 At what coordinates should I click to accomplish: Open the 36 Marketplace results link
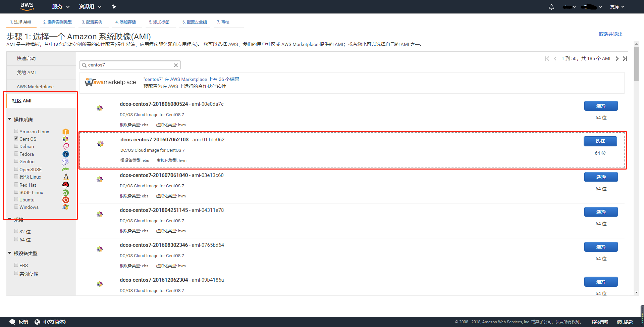[x=192, y=79]
